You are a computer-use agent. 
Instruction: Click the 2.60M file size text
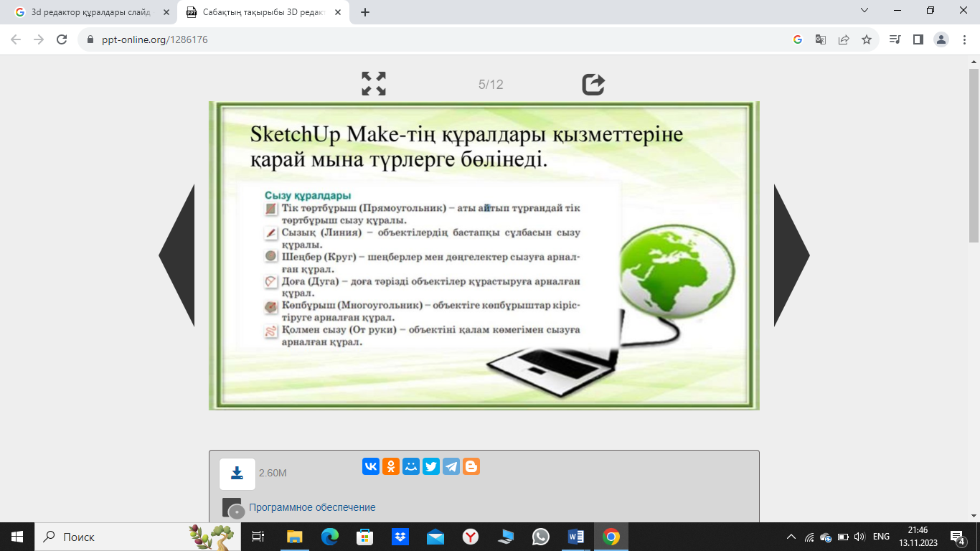click(273, 474)
